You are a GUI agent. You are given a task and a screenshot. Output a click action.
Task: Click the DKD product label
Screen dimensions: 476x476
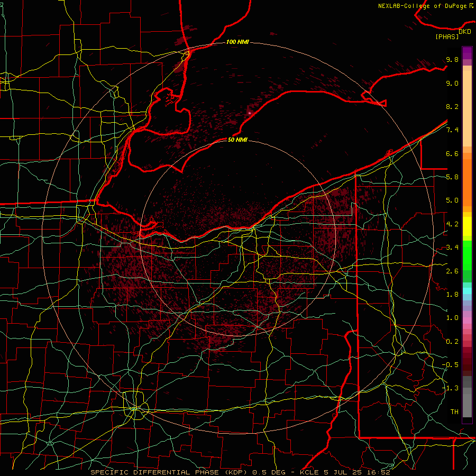tap(465, 32)
